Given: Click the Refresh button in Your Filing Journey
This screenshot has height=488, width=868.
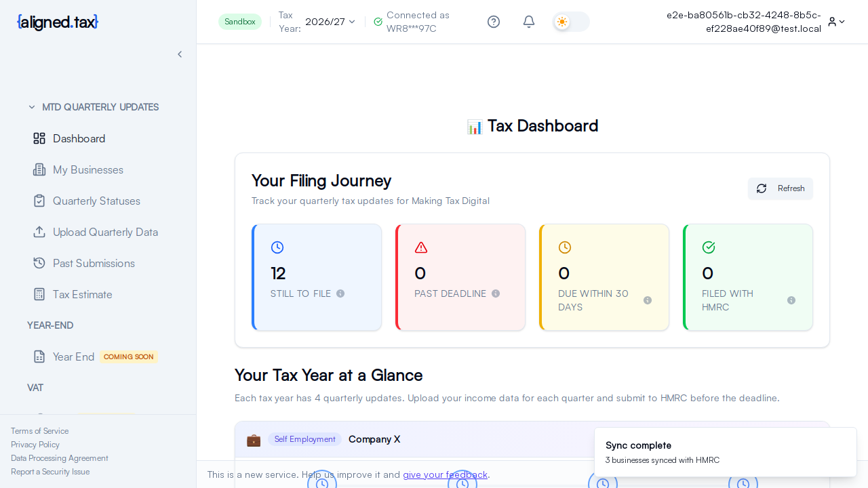Looking at the screenshot, I should click(781, 188).
